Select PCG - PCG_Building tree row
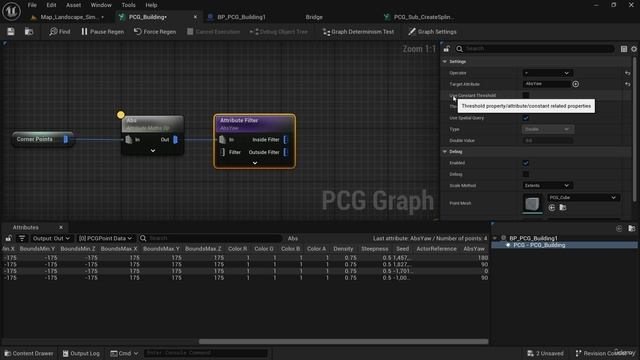 tap(564, 245)
